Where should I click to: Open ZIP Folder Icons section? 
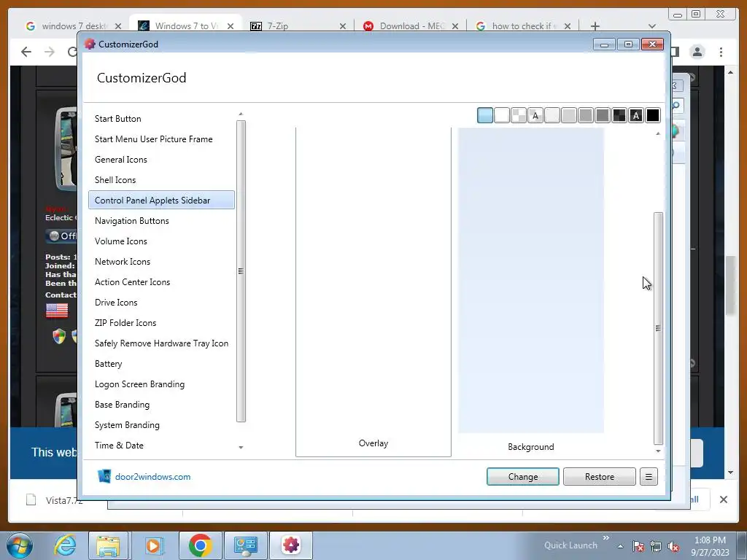coord(125,323)
